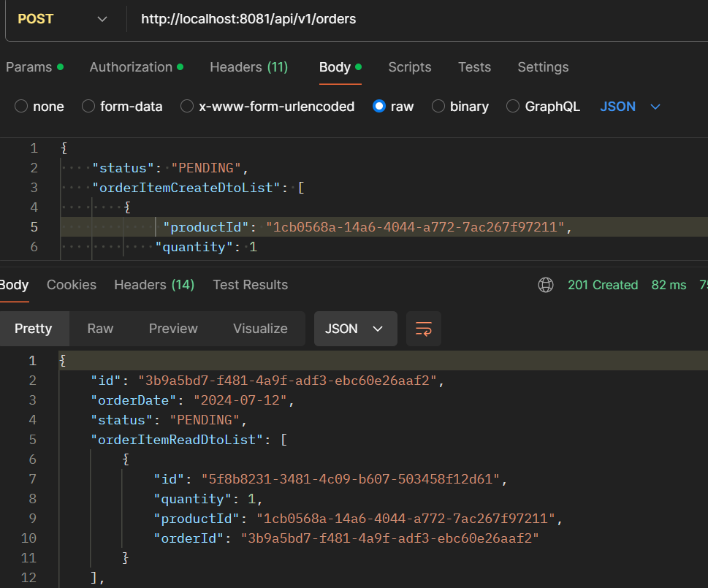The height and width of the screenshot is (588, 708).
Task: Switch to Raw response view
Action: click(100, 329)
